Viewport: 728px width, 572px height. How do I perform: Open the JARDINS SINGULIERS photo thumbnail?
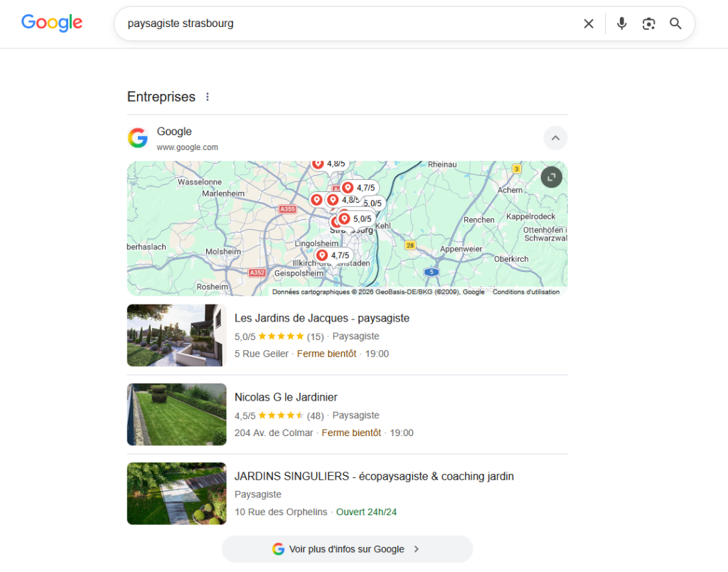[177, 494]
